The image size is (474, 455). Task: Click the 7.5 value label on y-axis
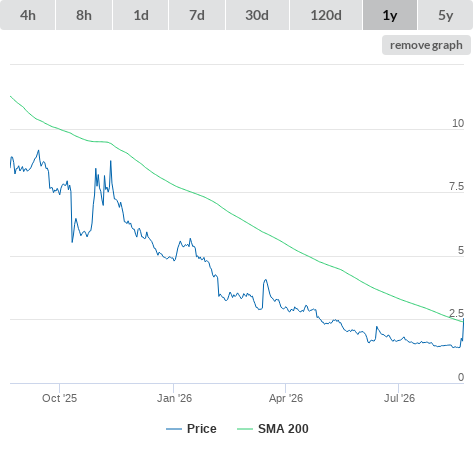[x=456, y=186]
